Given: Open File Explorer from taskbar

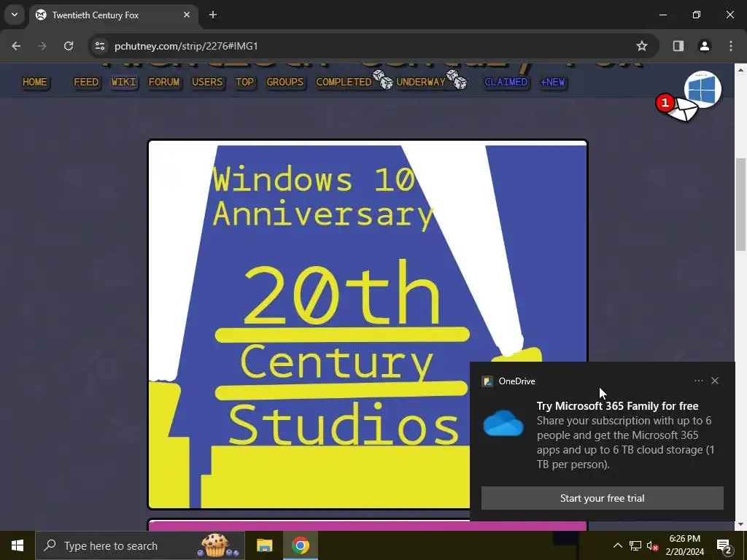Looking at the screenshot, I should coord(264,545).
